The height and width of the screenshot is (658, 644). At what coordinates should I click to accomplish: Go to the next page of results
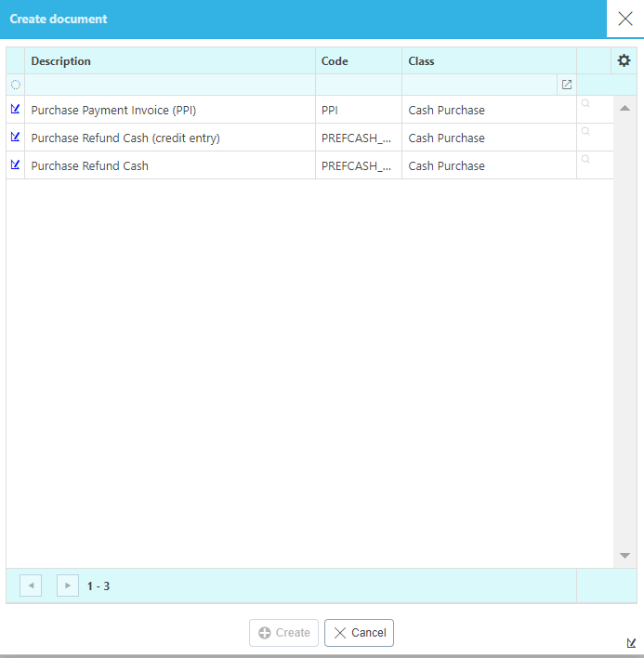click(68, 586)
